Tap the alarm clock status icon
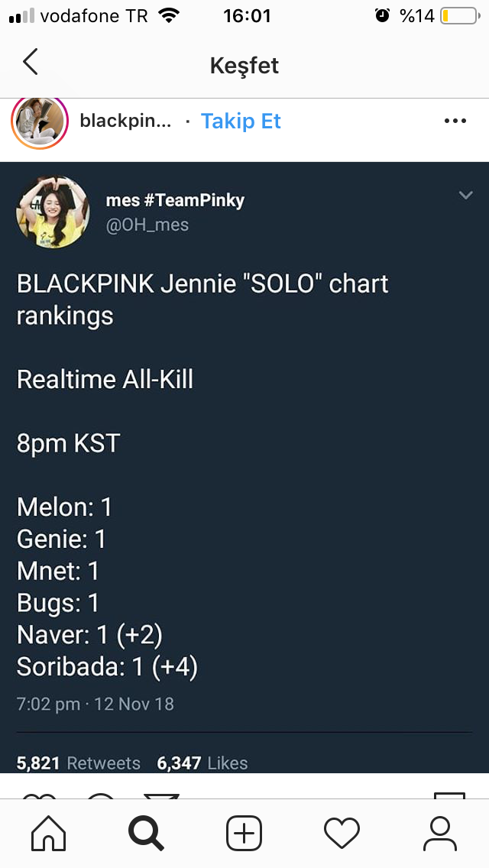This screenshot has width=489, height=868. point(383,16)
